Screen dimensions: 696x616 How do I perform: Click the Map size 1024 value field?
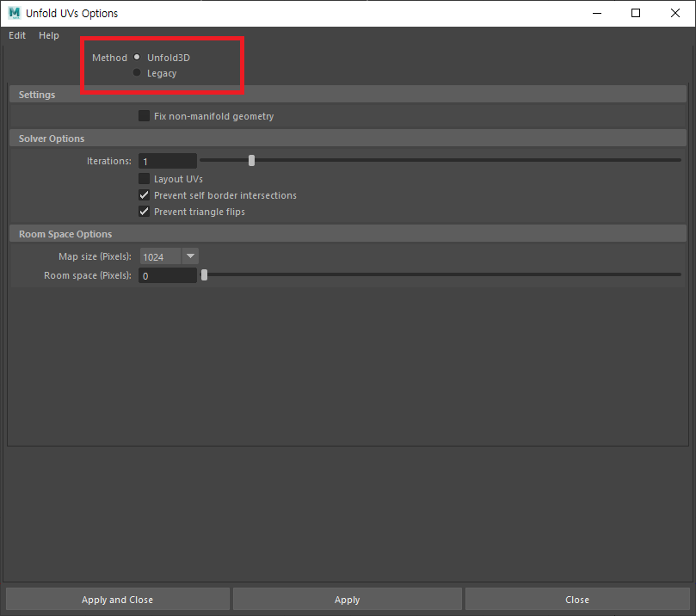pos(161,256)
